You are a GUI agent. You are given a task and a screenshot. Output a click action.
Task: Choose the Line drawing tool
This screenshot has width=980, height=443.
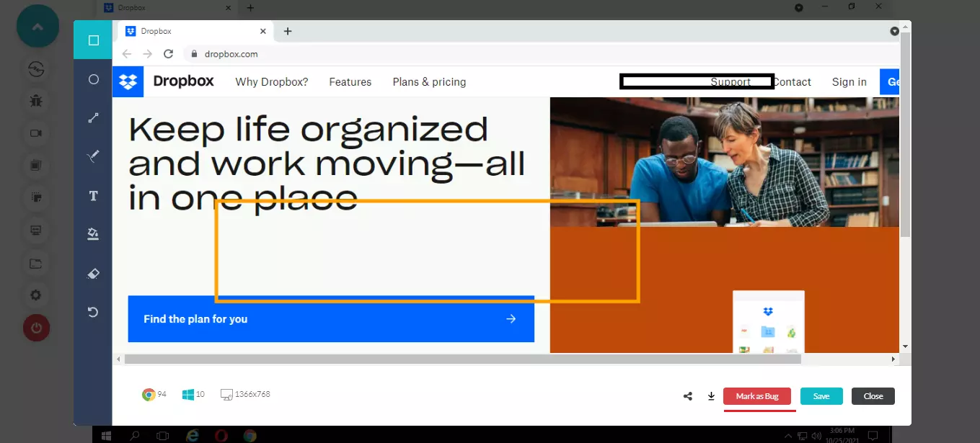93,118
